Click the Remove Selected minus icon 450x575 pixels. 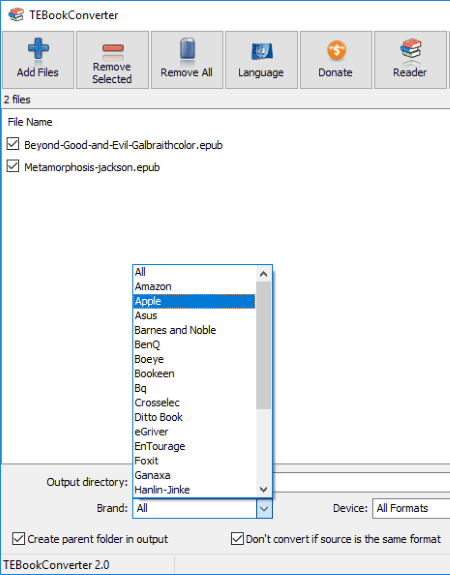tap(113, 51)
